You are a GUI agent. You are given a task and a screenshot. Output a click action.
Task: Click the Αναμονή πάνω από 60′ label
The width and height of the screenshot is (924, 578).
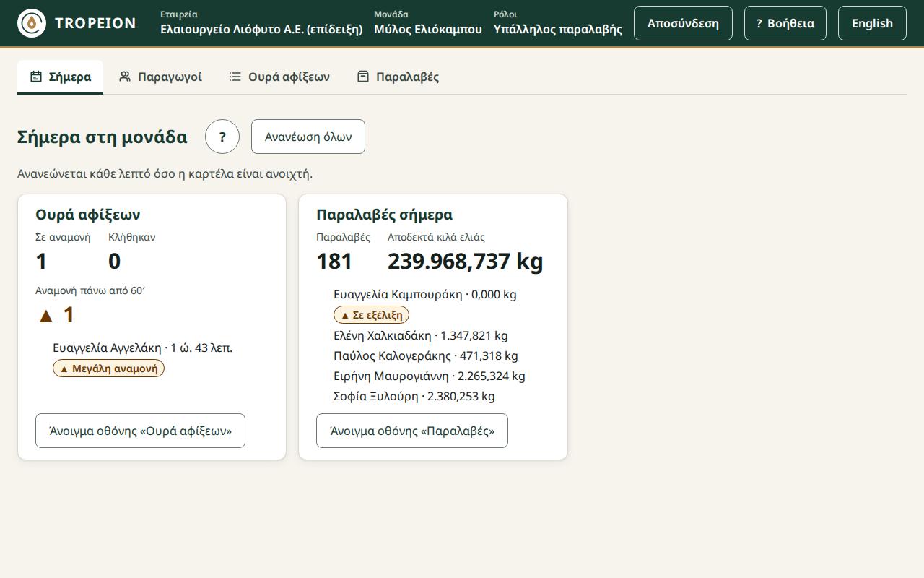click(90, 290)
